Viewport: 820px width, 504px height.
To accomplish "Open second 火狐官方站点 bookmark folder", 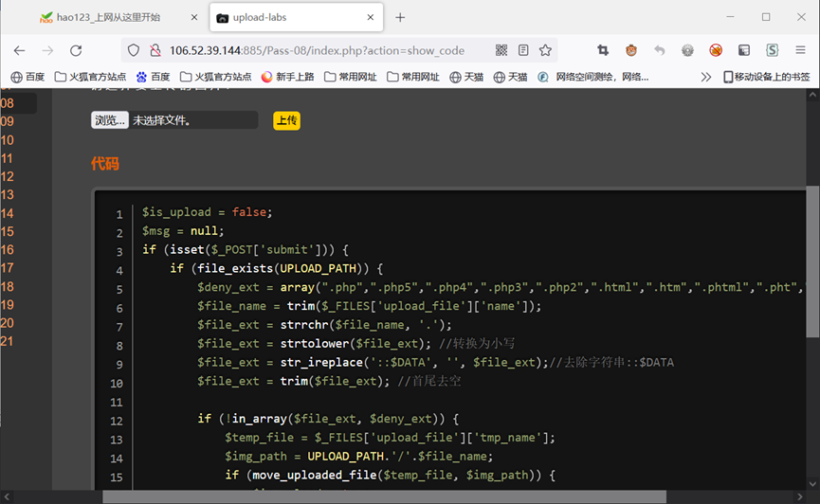I will click(215, 77).
